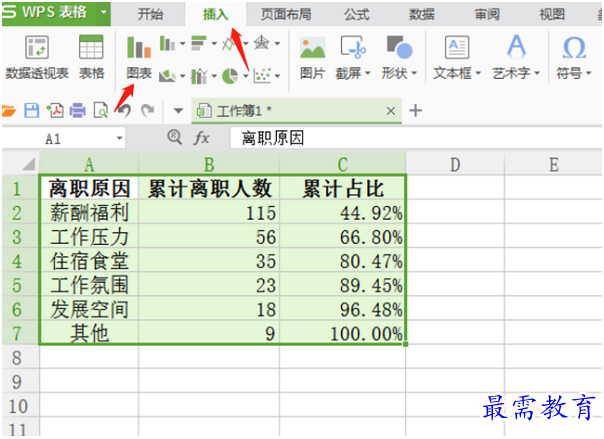Choose the area chart icon

(168, 75)
